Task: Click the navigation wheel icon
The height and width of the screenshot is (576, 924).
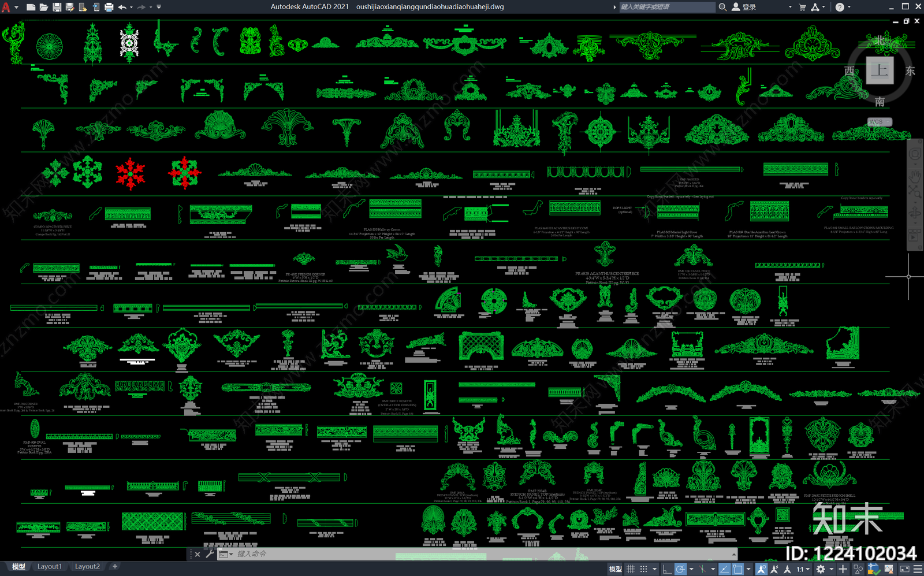Action: tap(915, 154)
